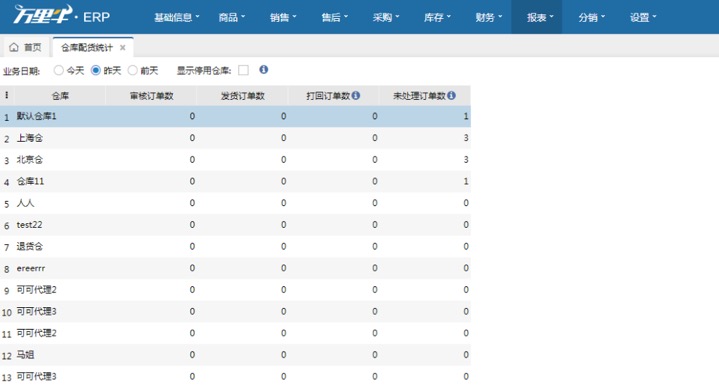
Task: Open the 商品 dropdown menu
Action: (x=232, y=17)
